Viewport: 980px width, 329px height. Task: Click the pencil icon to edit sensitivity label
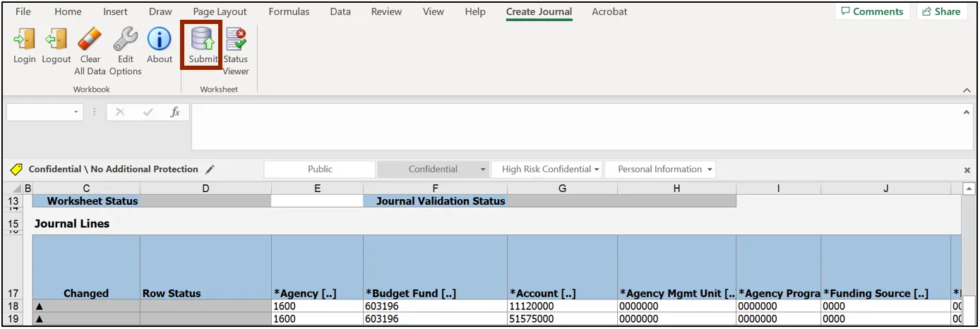(210, 169)
